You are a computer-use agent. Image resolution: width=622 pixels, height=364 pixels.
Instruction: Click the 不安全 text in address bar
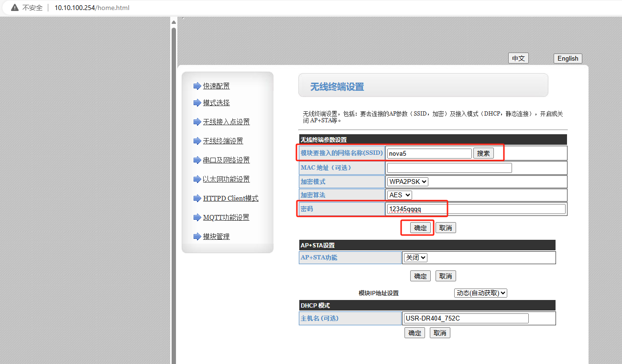pos(33,8)
